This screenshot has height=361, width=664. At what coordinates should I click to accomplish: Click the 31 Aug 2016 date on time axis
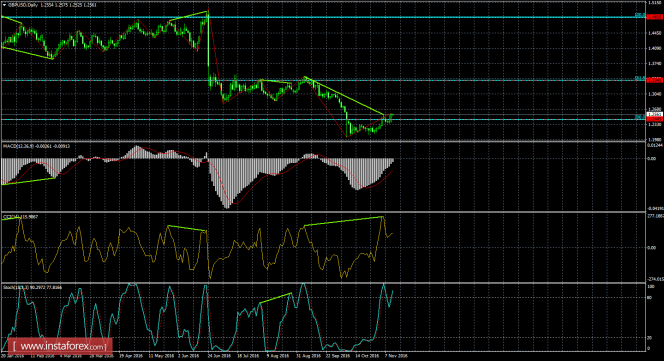point(308,356)
